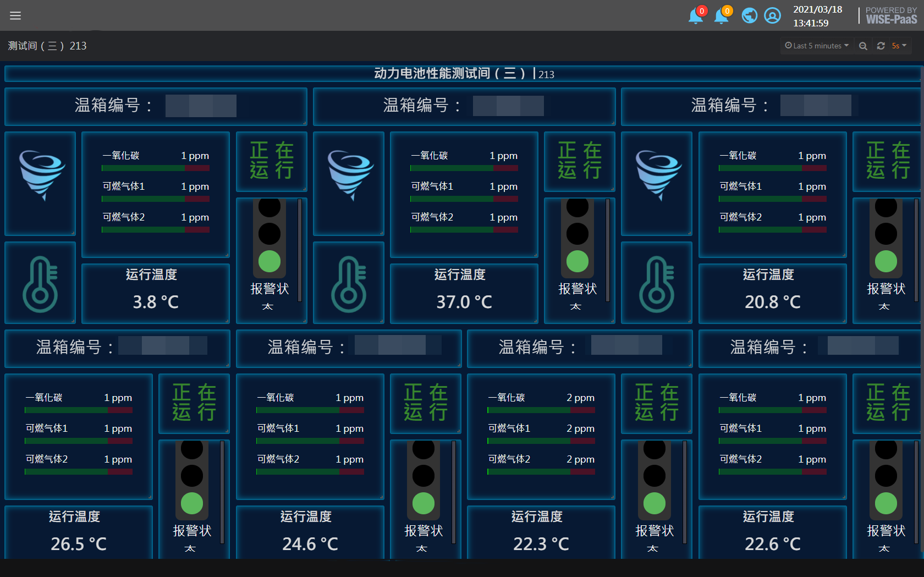924x577 pixels.
Task: Refresh the dashboard with the refresh icon
Action: point(881,46)
